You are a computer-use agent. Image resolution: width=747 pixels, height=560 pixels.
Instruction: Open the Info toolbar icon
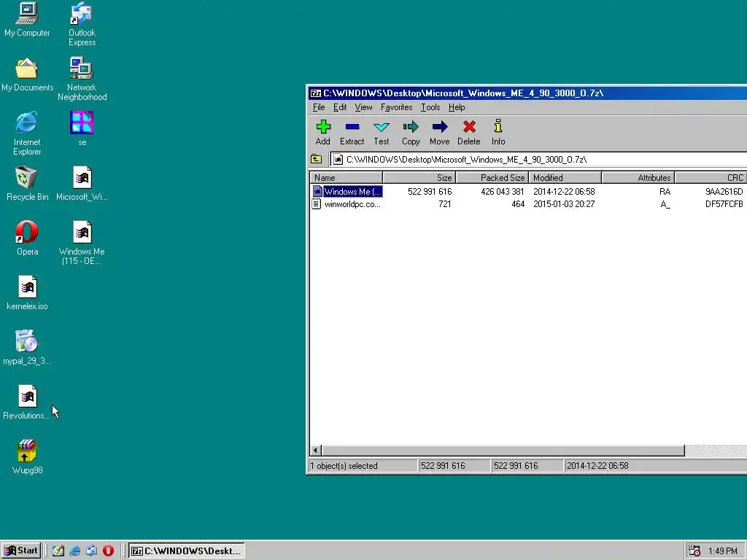(498, 133)
